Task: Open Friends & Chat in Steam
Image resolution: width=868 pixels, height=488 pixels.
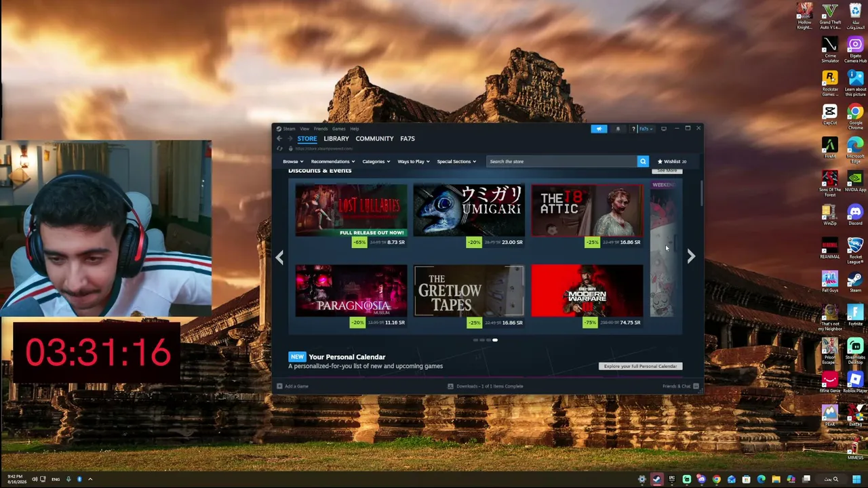Action: tap(681, 386)
